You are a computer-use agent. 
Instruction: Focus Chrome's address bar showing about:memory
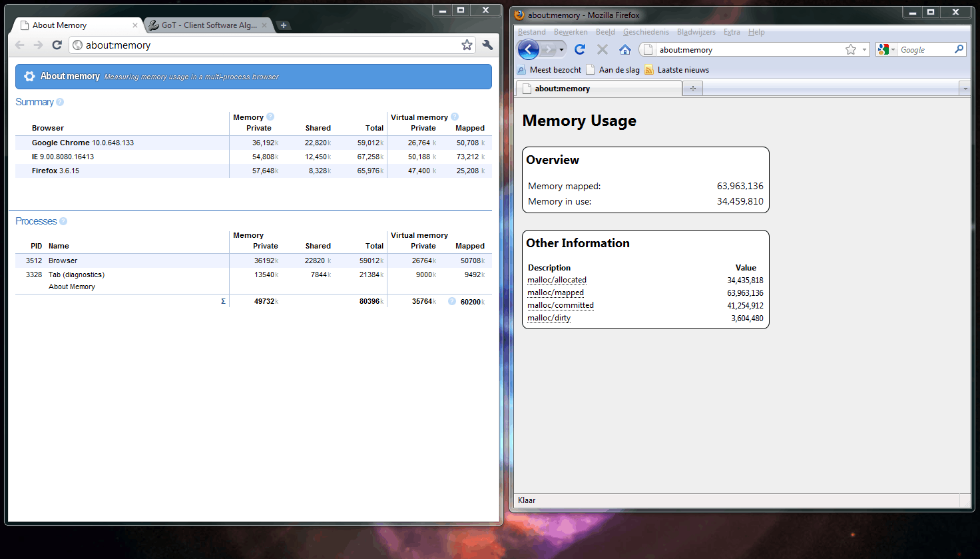[x=272, y=45]
